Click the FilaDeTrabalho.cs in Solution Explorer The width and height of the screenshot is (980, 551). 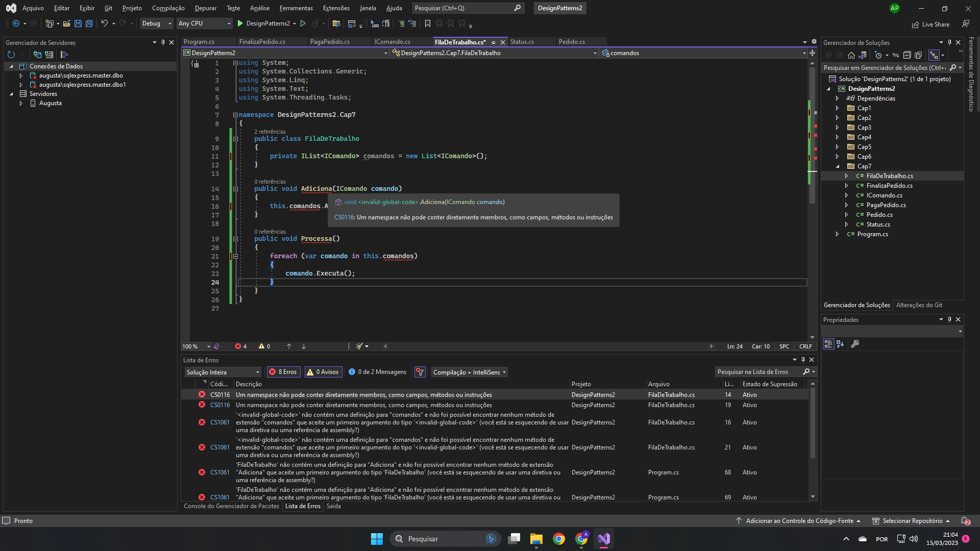pos(889,176)
